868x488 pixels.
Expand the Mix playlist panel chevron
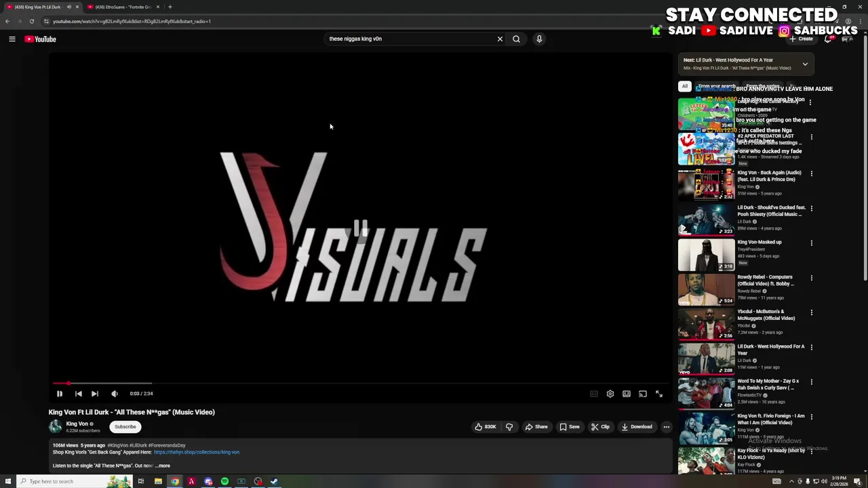coord(805,64)
